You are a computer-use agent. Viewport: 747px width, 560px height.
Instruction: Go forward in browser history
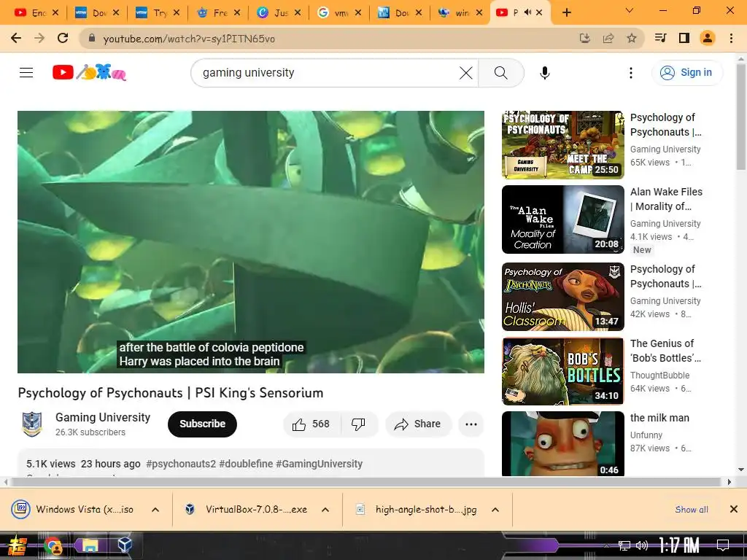tap(39, 38)
